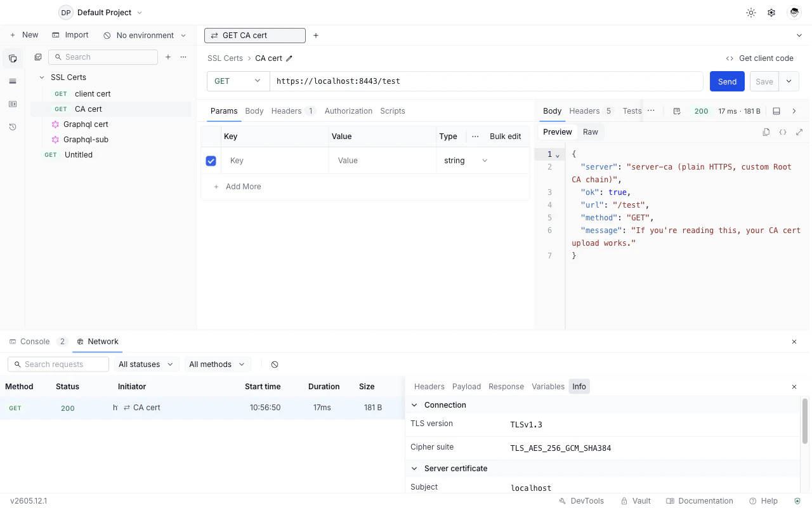
Task: Open the Save options dropdown arrow
Action: pos(789,81)
